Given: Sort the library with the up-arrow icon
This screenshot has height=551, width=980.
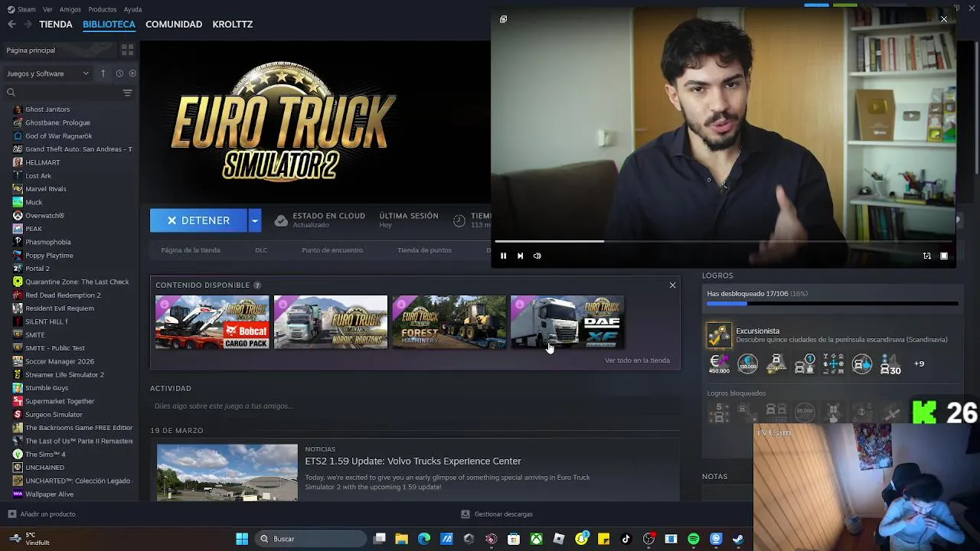Looking at the screenshot, I should pyautogui.click(x=103, y=73).
